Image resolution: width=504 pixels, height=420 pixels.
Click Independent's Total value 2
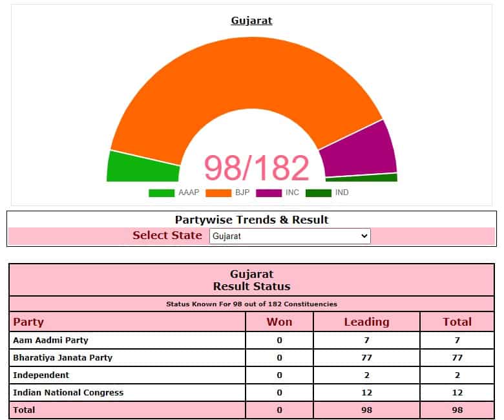coord(457,375)
